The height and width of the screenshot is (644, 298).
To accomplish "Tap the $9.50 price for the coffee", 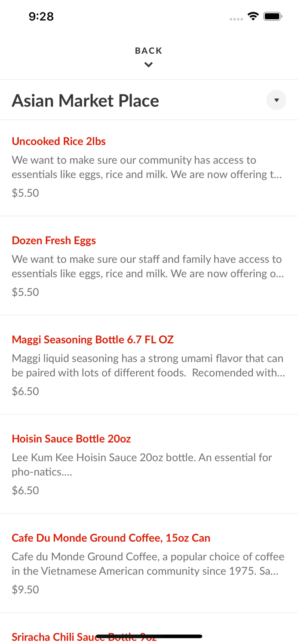I will pyautogui.click(x=25, y=589).
